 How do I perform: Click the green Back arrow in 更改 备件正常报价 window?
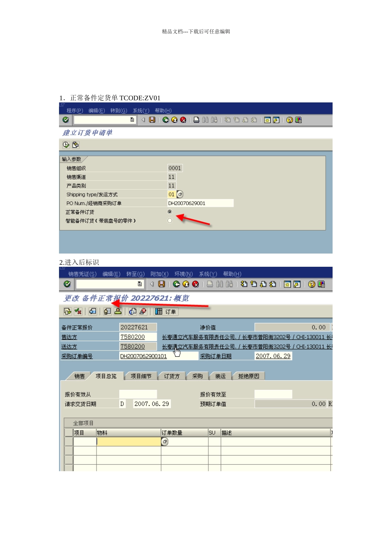[176, 284]
